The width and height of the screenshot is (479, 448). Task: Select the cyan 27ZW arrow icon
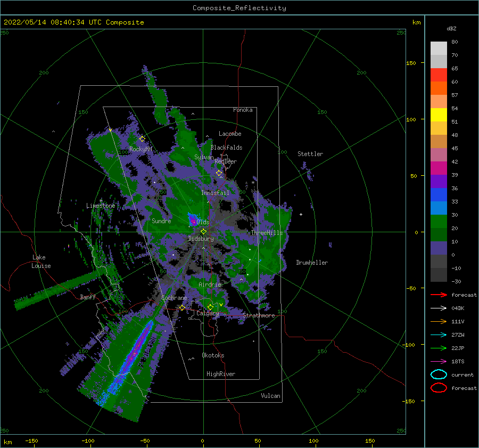439,335
